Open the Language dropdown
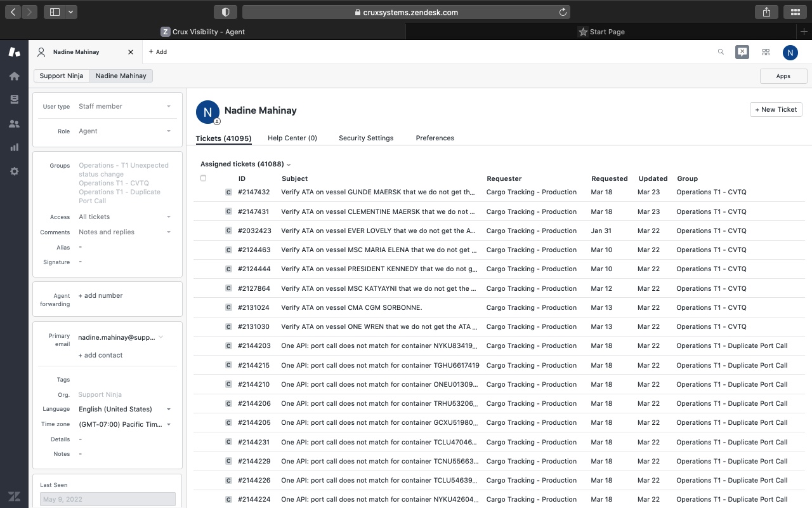 click(x=124, y=410)
